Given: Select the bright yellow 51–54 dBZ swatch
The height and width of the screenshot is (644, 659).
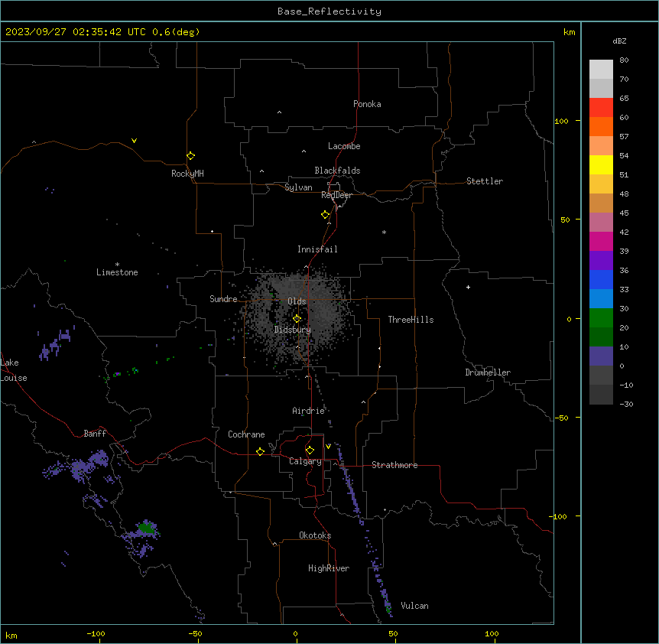Looking at the screenshot, I should click(601, 164).
